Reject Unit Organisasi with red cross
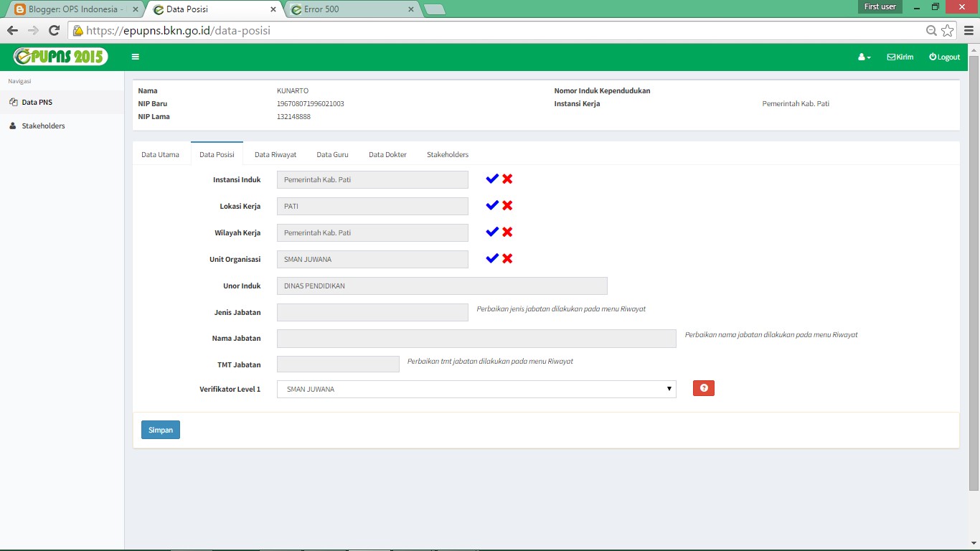 507,258
